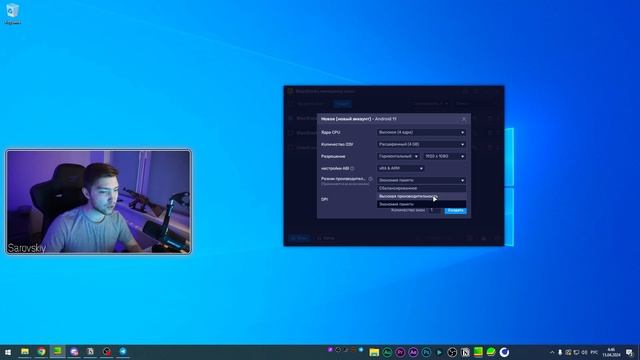Choose the Сбалансированное performance option
This screenshot has width=640, height=360.
421,188
